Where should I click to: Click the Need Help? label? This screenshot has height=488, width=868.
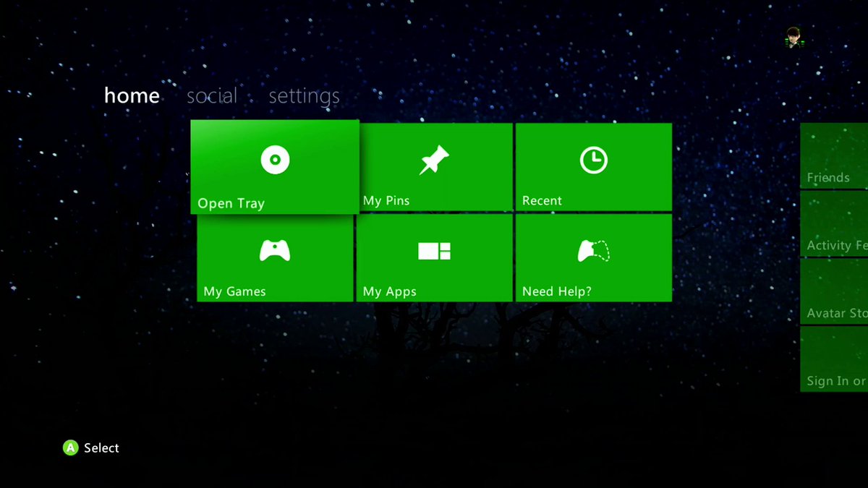[x=557, y=292]
